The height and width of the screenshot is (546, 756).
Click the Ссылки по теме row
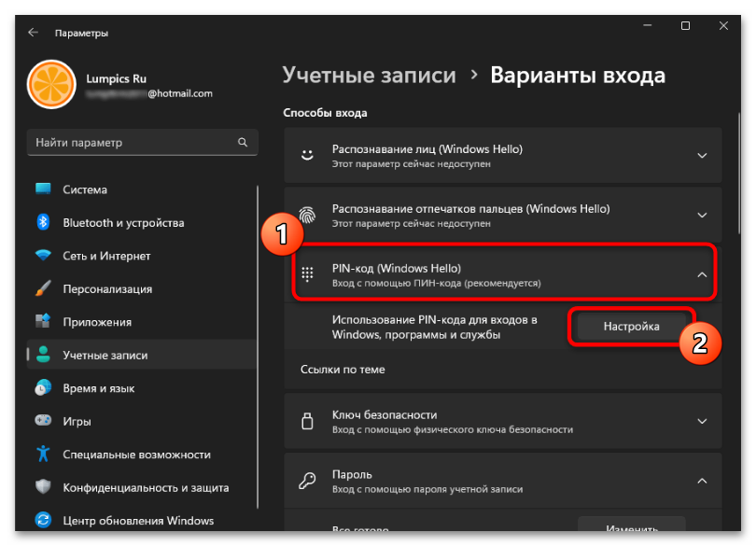click(x=502, y=370)
